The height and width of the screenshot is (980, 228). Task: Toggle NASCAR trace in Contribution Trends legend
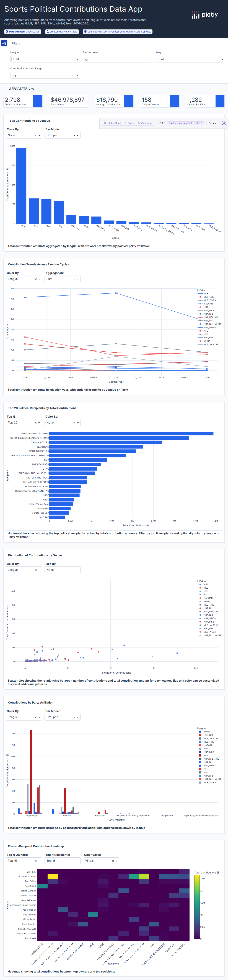(x=205, y=304)
